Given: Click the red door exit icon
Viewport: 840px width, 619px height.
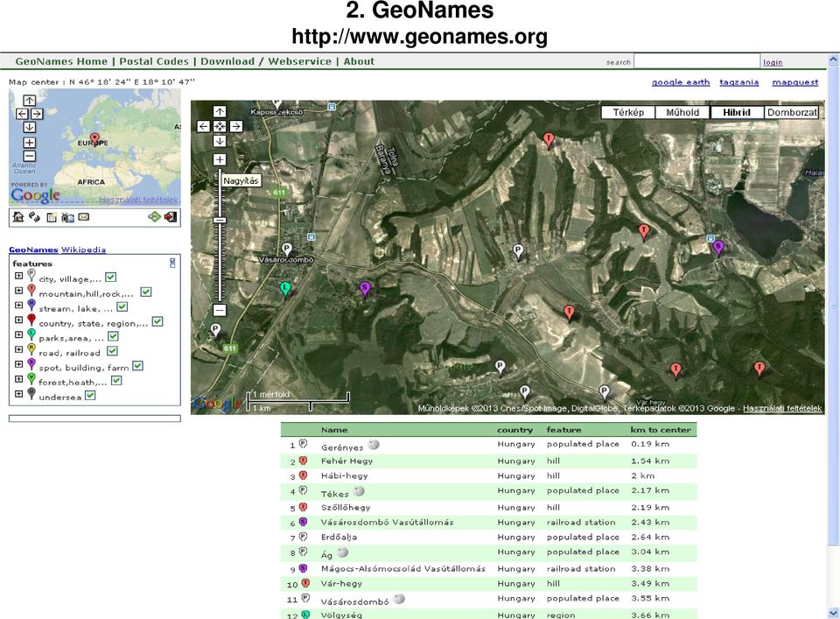Looking at the screenshot, I should click(171, 217).
